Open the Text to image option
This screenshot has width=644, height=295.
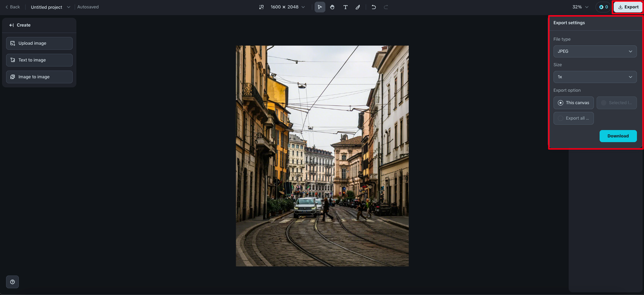coord(39,60)
